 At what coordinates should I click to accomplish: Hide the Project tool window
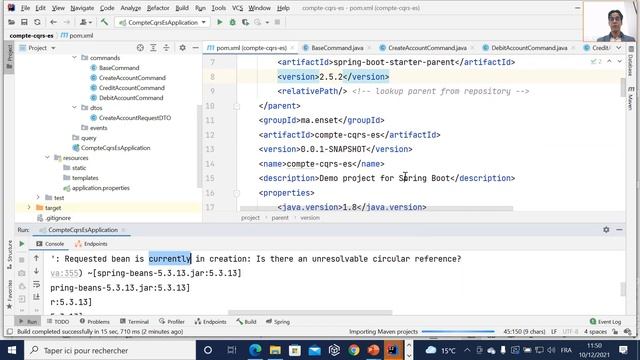pyautogui.click(x=196, y=48)
